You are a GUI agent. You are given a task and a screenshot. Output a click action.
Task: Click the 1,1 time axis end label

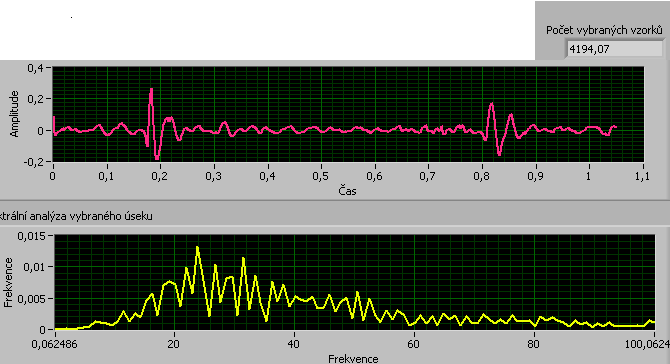click(x=642, y=176)
